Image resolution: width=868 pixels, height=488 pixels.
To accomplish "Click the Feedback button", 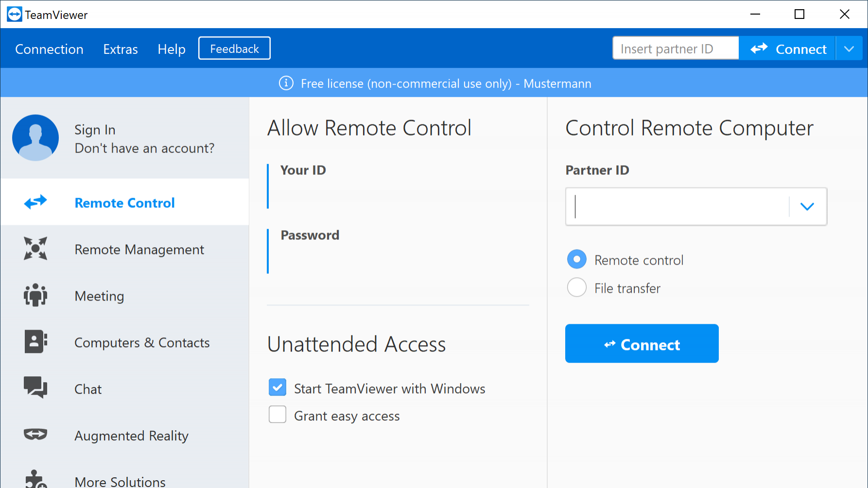I will pos(234,49).
